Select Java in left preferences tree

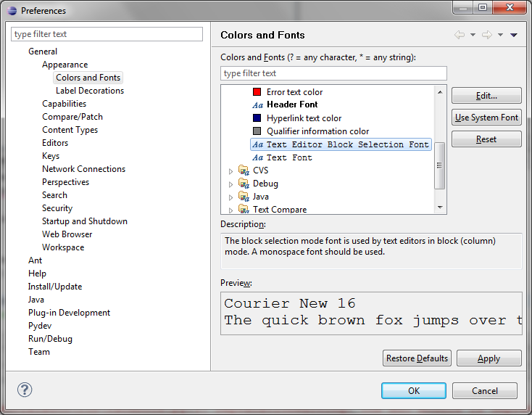[x=36, y=300]
